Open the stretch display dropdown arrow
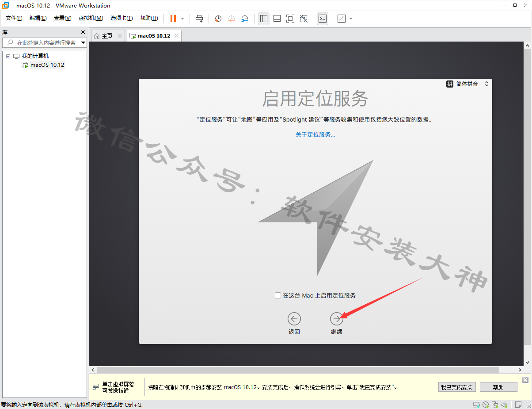The image size is (532, 409). tap(351, 19)
